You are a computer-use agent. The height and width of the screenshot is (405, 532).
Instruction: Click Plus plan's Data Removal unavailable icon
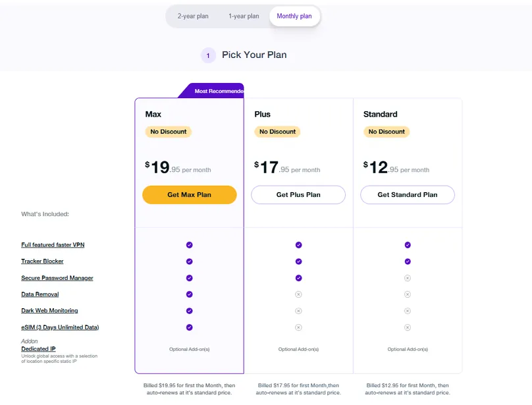298,294
